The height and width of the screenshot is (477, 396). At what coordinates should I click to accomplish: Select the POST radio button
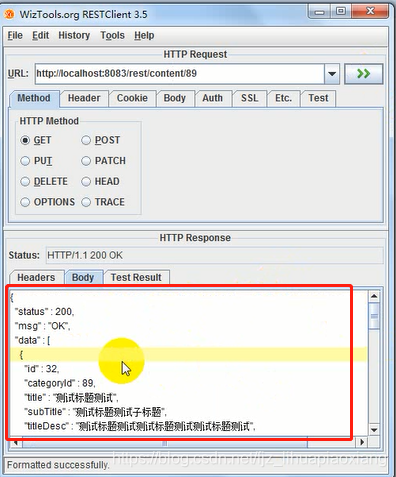pyautogui.click(x=86, y=140)
